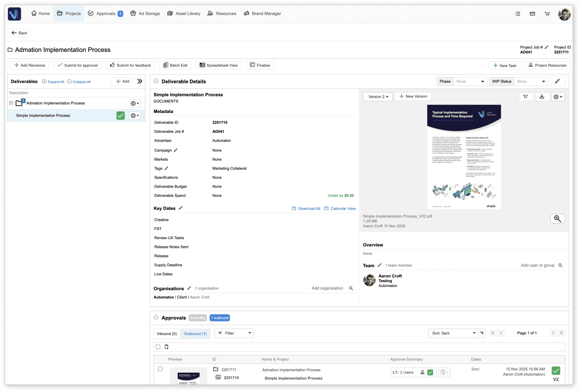Open the PDF document preview thumbnail
This screenshot has width=580, height=392.
tap(464, 157)
